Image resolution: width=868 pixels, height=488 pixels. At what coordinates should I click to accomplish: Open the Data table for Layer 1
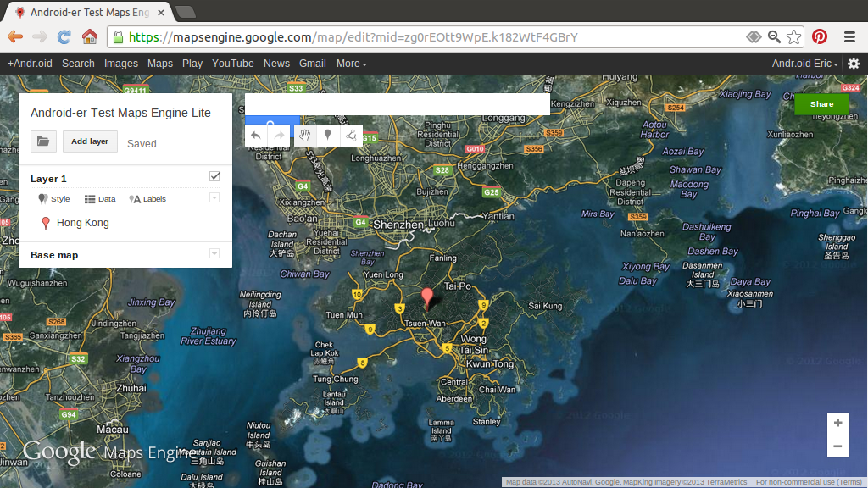tap(99, 198)
